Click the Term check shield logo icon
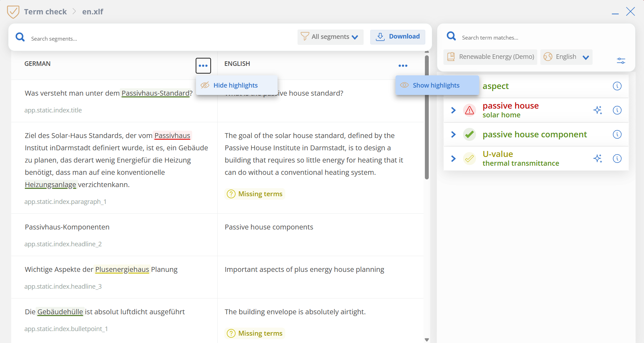The image size is (644, 343). point(13,12)
